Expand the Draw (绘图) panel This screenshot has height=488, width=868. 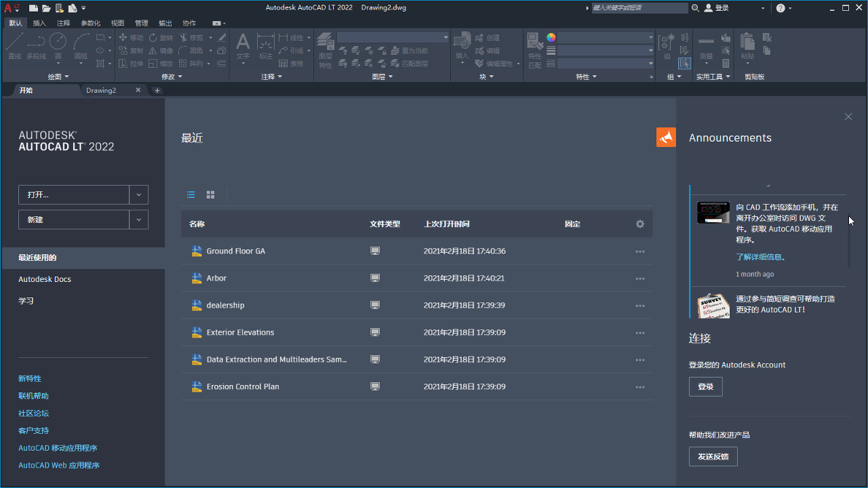(58, 77)
